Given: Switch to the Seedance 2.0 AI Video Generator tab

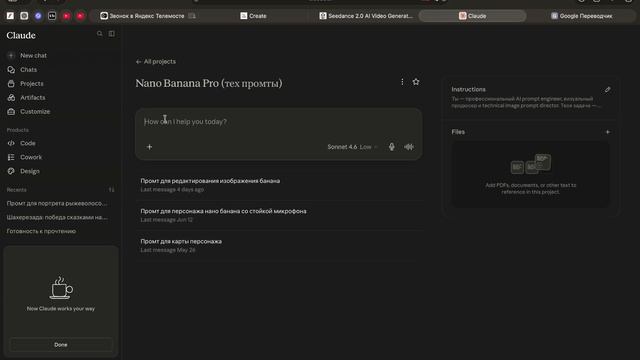Looking at the screenshot, I should pyautogui.click(x=366, y=16).
